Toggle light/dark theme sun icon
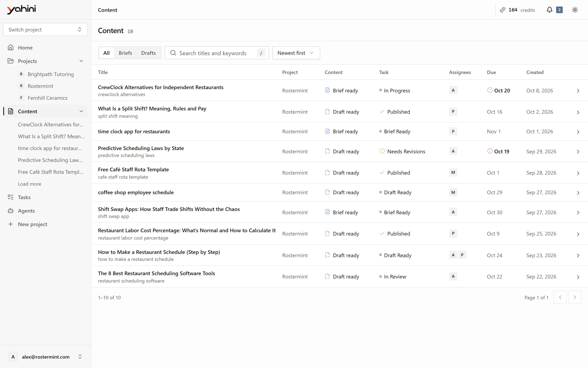The width and height of the screenshot is (588, 368). [x=575, y=10]
